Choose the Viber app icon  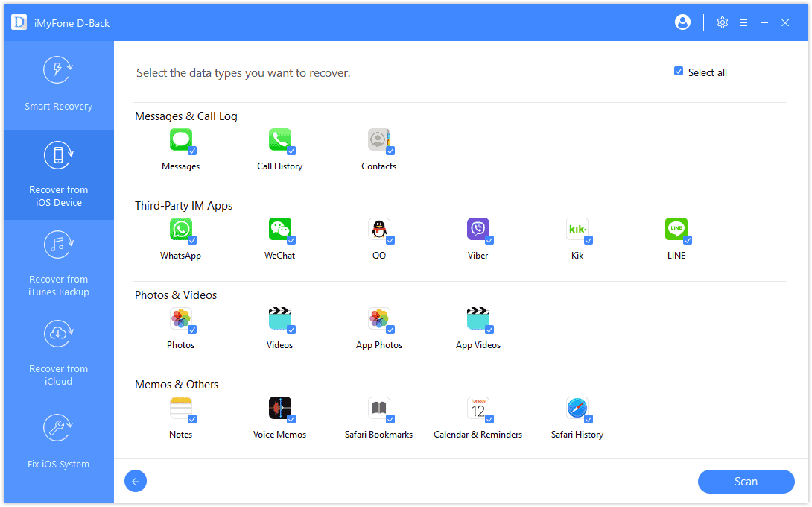478,229
